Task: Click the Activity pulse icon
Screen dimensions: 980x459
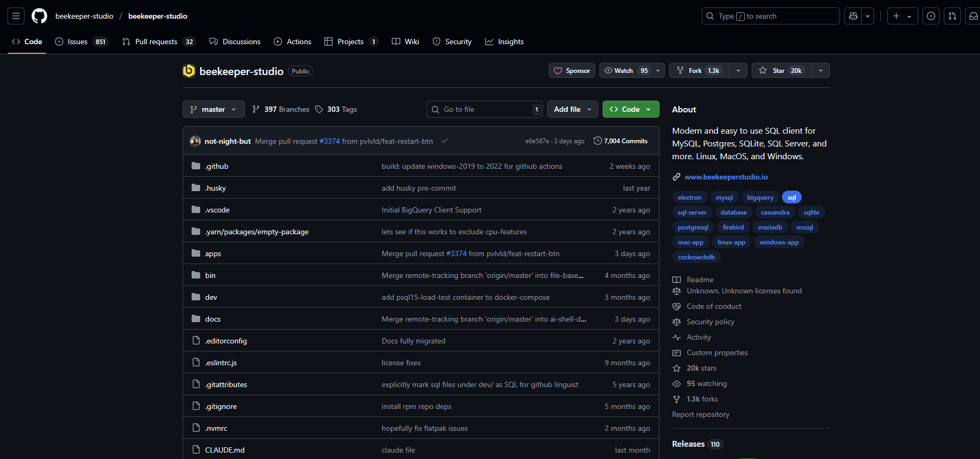Action: pyautogui.click(x=677, y=338)
